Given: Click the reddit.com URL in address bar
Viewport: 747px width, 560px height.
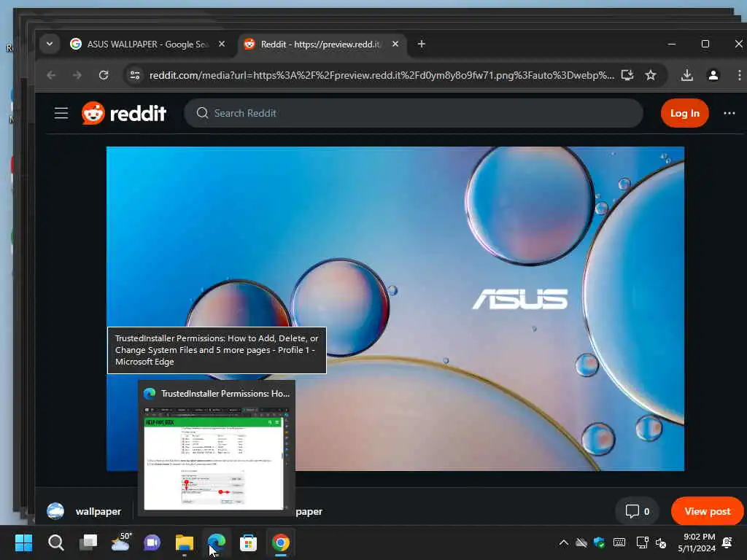Looking at the screenshot, I should point(382,75).
